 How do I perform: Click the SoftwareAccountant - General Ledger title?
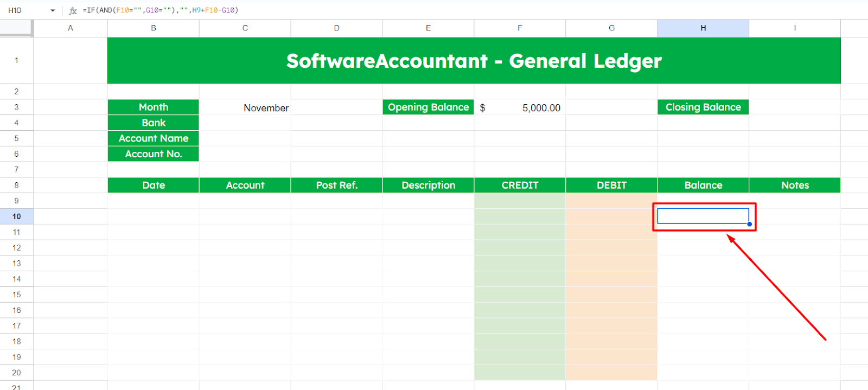click(474, 61)
